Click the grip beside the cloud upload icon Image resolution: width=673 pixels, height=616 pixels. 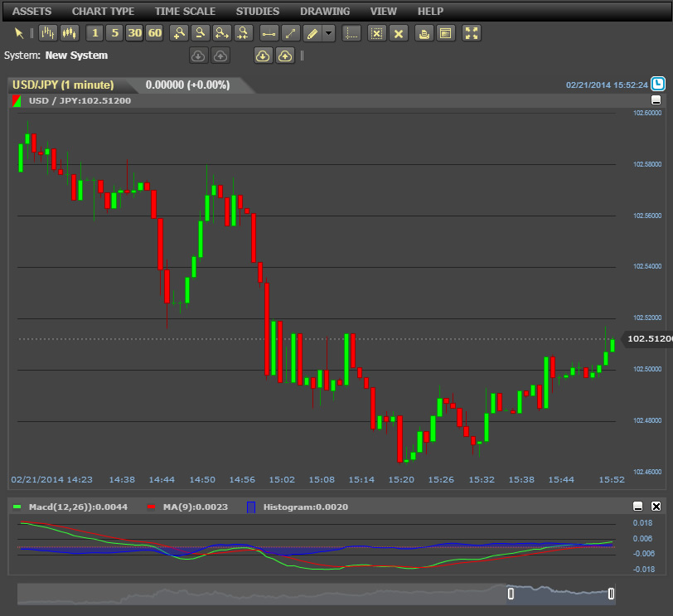(x=302, y=56)
